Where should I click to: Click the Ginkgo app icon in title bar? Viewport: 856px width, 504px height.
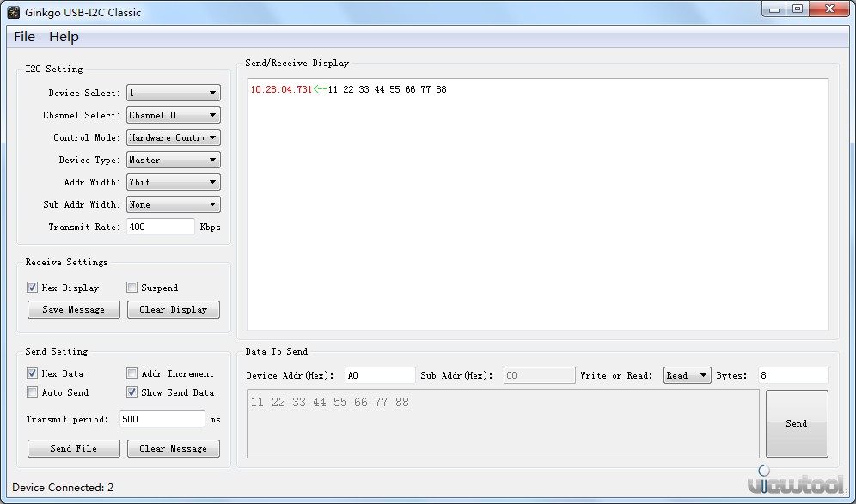point(14,12)
